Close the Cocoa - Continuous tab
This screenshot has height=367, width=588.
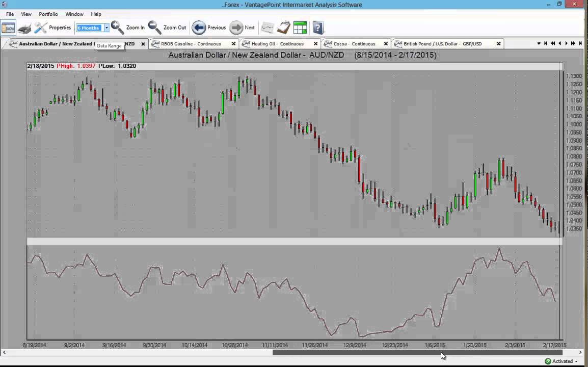(x=386, y=44)
